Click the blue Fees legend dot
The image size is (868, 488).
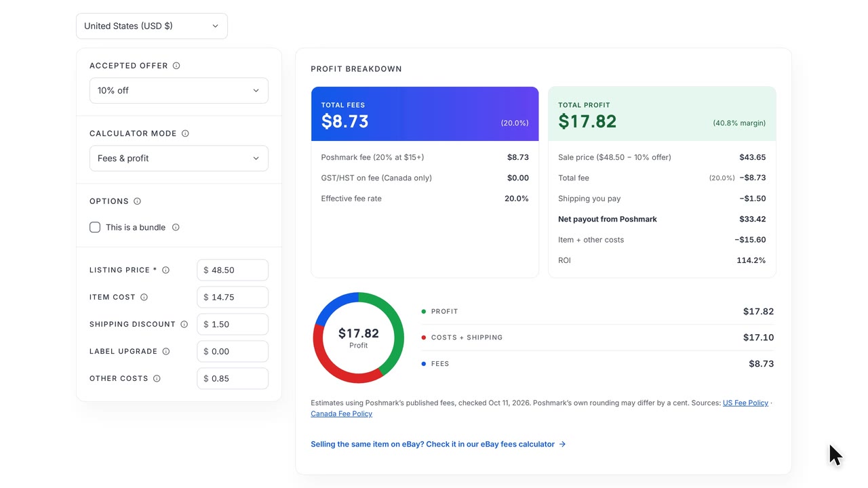pyautogui.click(x=424, y=364)
